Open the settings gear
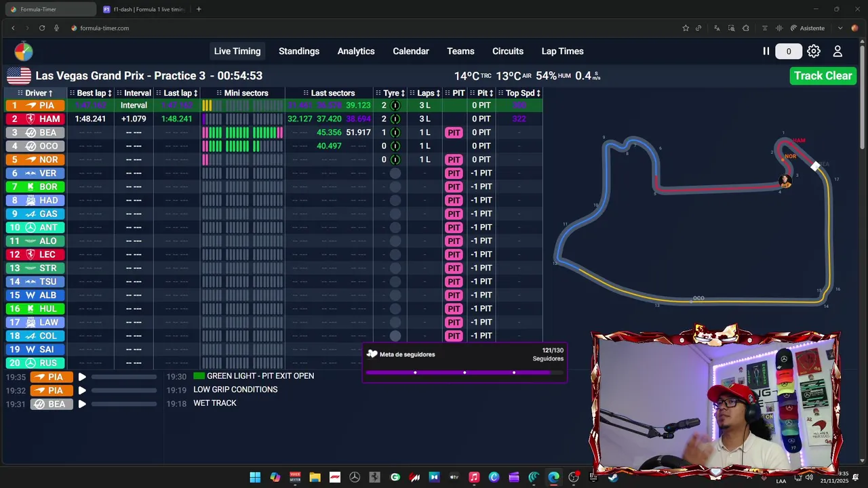Screen dimensions: 868x488 pos(814,52)
